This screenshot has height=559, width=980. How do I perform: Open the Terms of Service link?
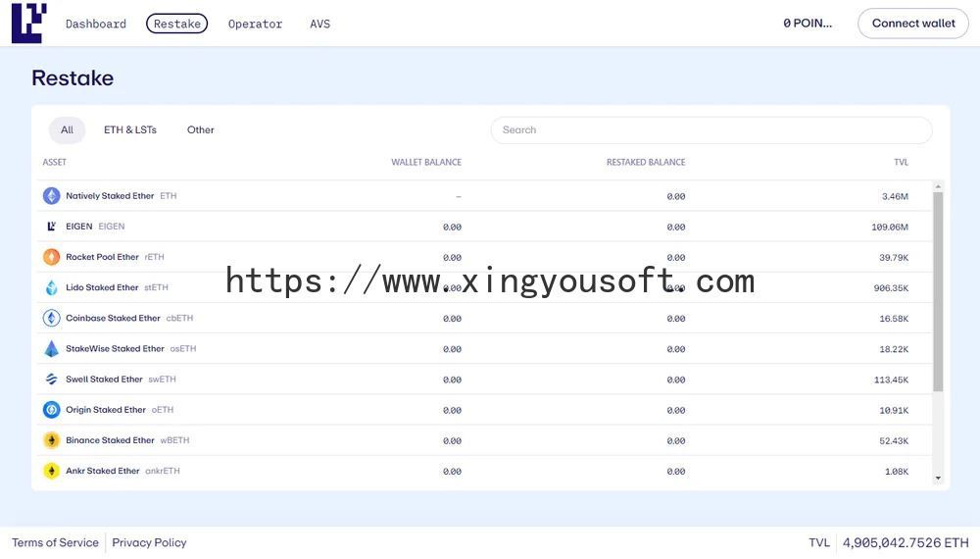point(55,542)
